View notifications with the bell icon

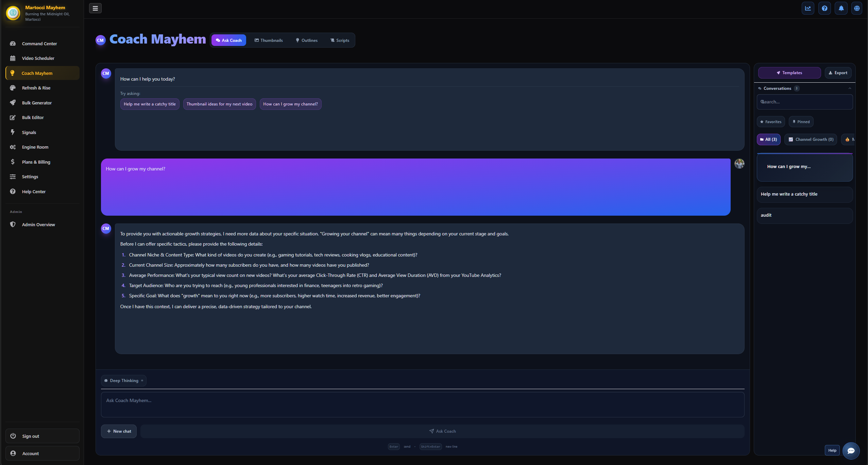(x=840, y=8)
